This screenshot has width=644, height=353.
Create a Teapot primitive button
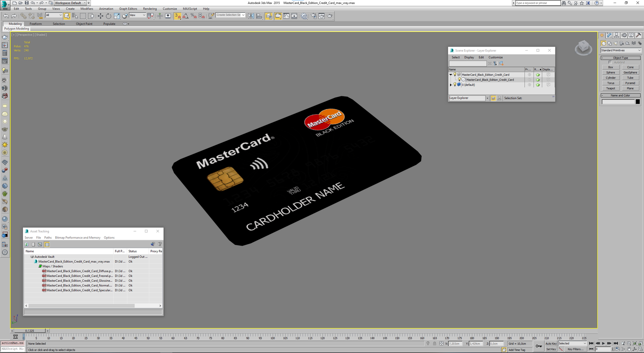coord(610,88)
